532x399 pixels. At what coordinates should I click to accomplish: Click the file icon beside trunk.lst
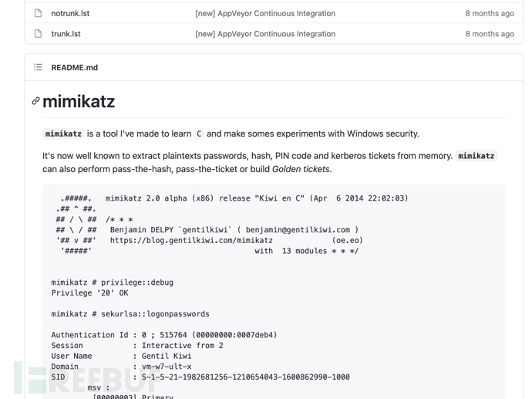click(38, 34)
